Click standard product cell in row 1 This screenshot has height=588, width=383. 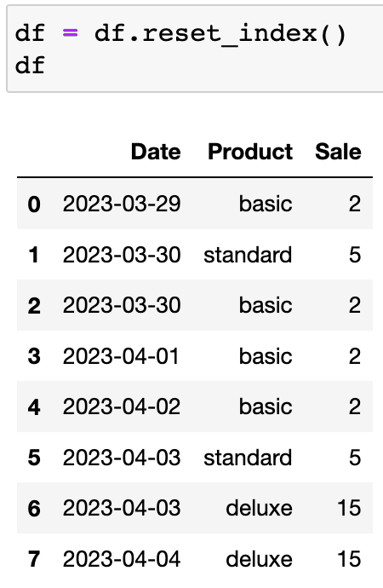248,255
